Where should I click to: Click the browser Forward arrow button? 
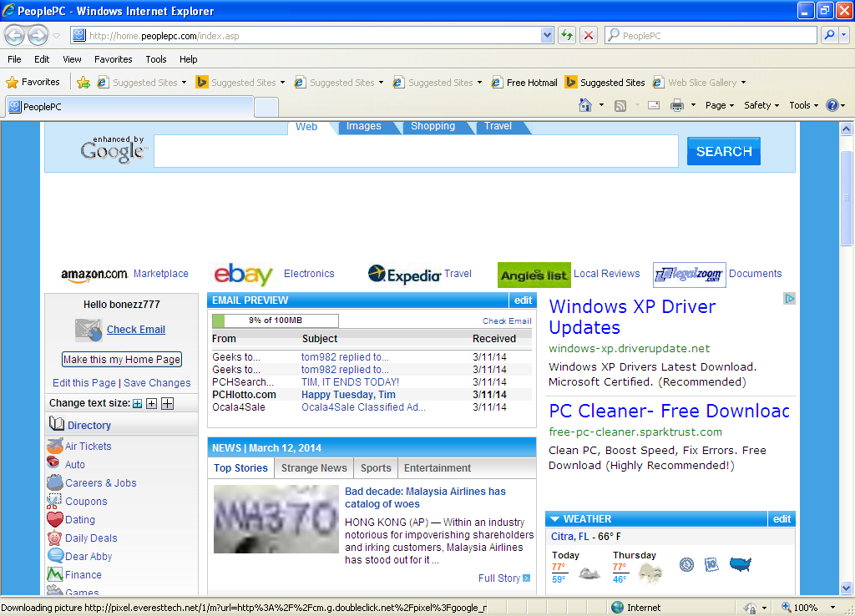tap(38, 36)
